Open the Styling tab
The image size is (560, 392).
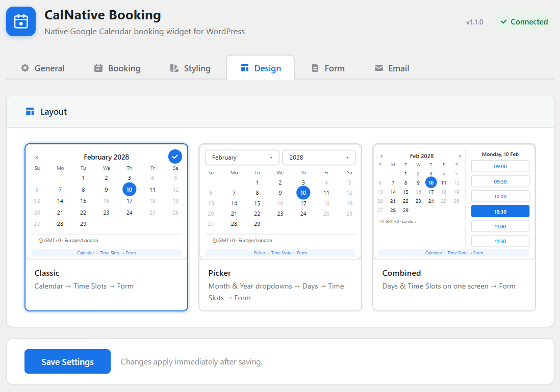coord(190,68)
